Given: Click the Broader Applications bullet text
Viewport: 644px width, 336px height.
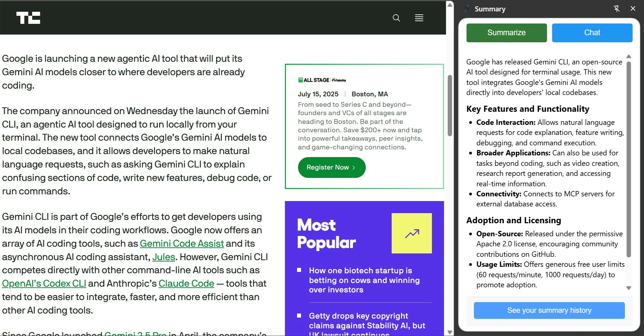Looking at the screenshot, I should tap(548, 168).
